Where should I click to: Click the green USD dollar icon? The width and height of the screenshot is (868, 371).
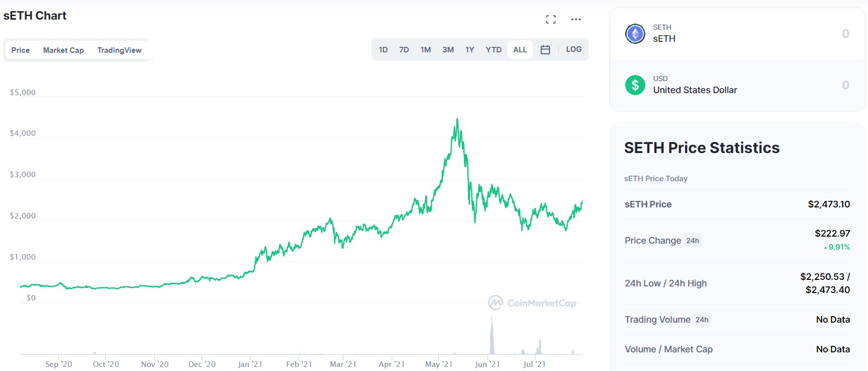[635, 85]
